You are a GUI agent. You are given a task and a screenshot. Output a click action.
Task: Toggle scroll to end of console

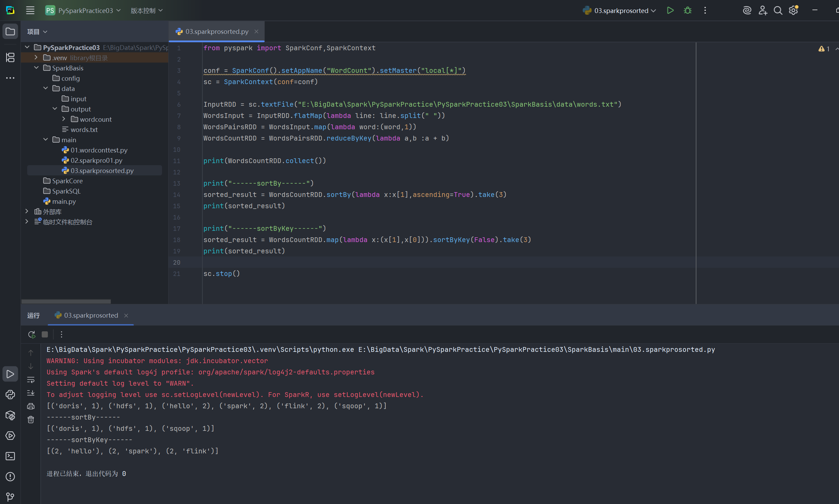(31, 393)
